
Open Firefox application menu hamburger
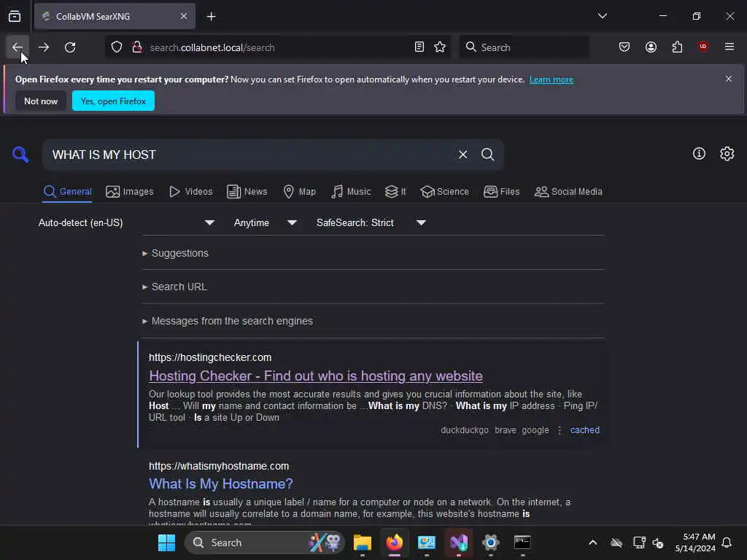(729, 47)
